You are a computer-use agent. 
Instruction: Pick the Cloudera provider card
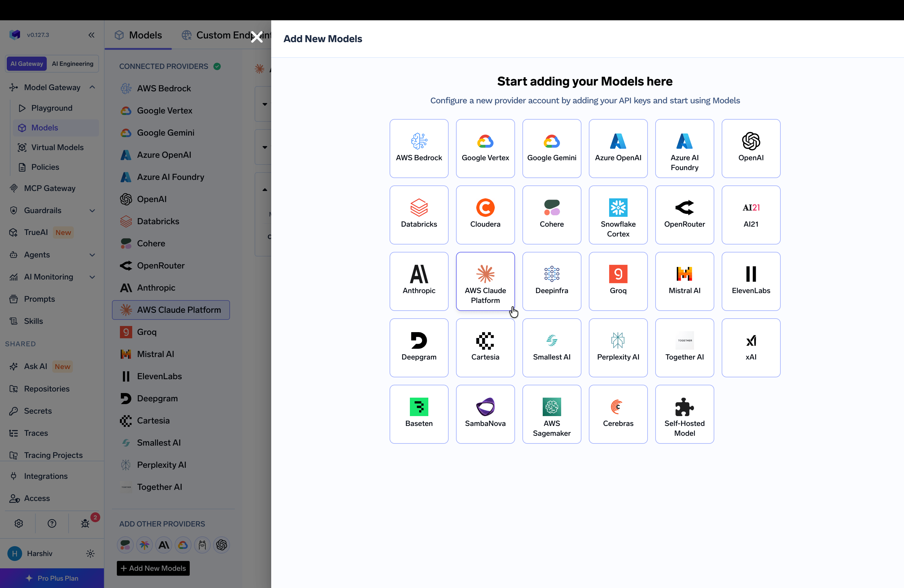[x=486, y=215]
